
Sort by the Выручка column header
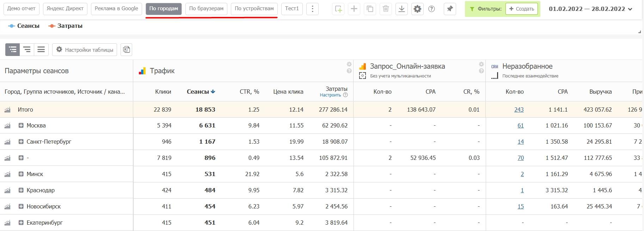coord(601,92)
